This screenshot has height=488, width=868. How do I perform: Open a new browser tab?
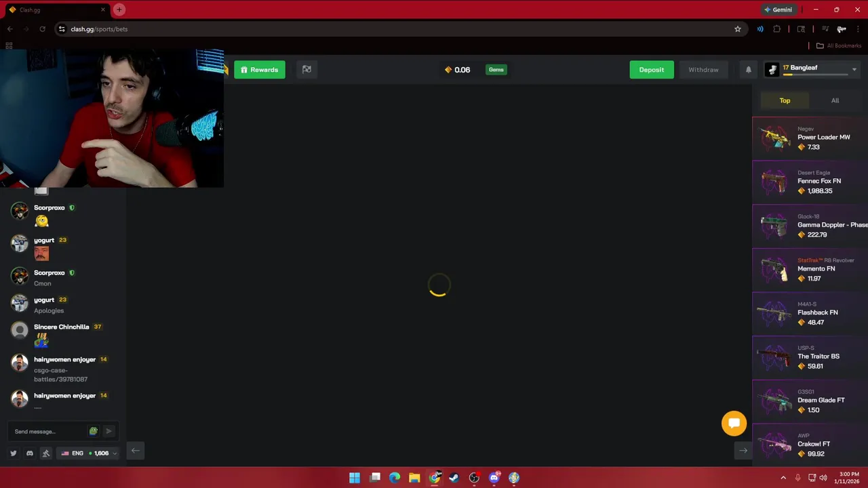coord(119,9)
